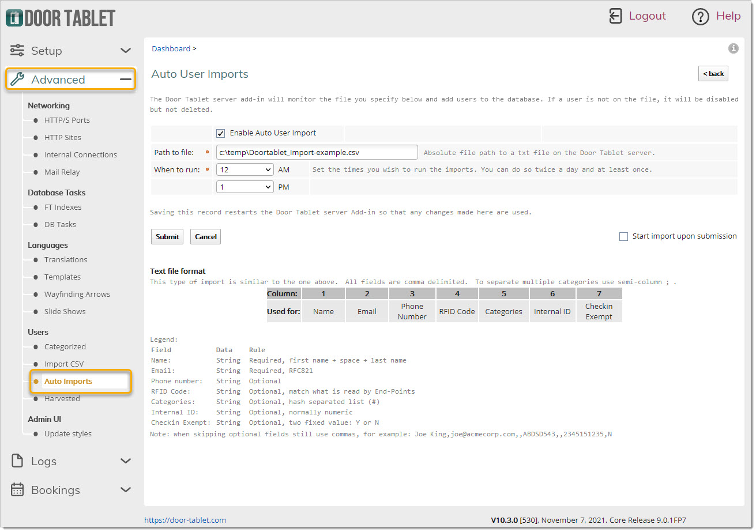
Task: Go to Wayfinding Arrows
Action: coord(77,295)
